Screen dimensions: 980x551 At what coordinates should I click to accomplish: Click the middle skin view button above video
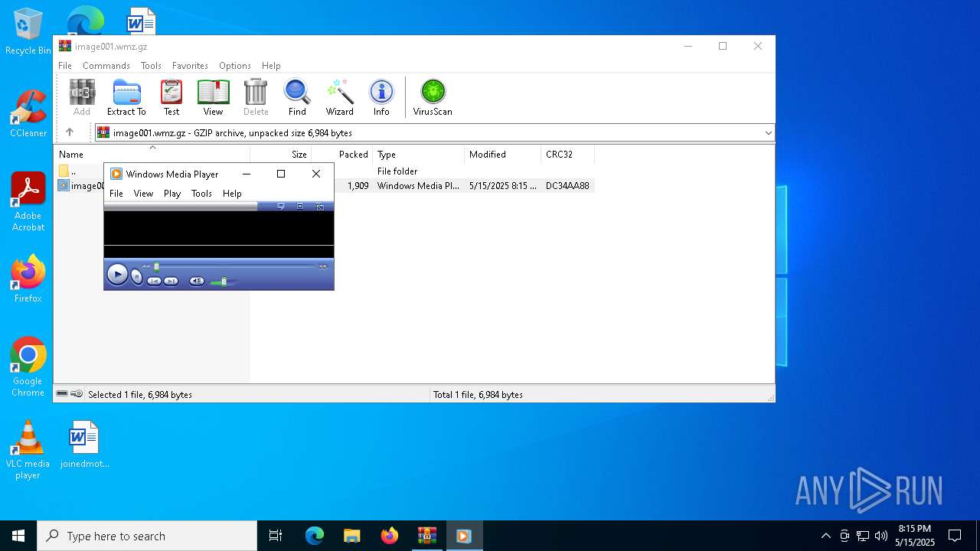click(x=300, y=206)
